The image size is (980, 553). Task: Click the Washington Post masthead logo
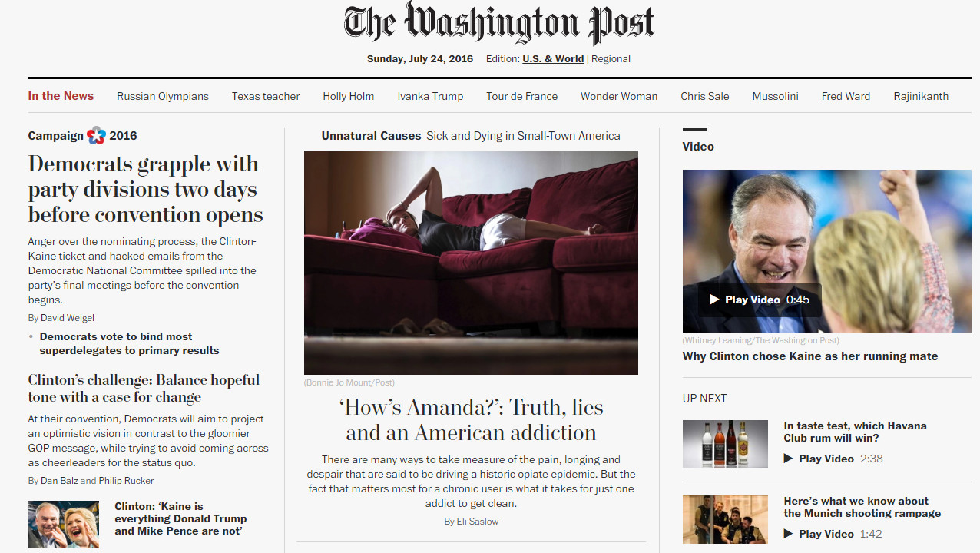tap(499, 23)
